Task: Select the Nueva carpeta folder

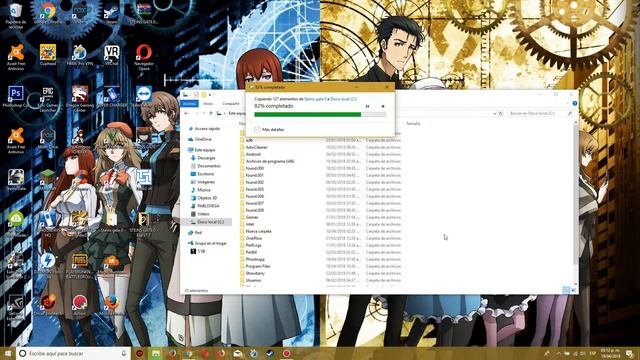Action: click(x=258, y=231)
